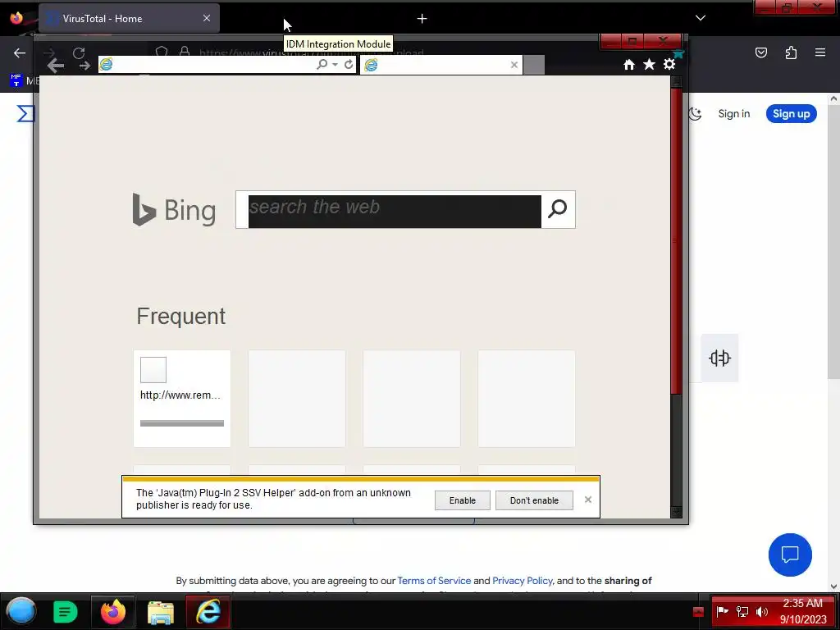The width and height of the screenshot is (840, 630).
Task: Open the volume speaker tray icon
Action: point(762,611)
